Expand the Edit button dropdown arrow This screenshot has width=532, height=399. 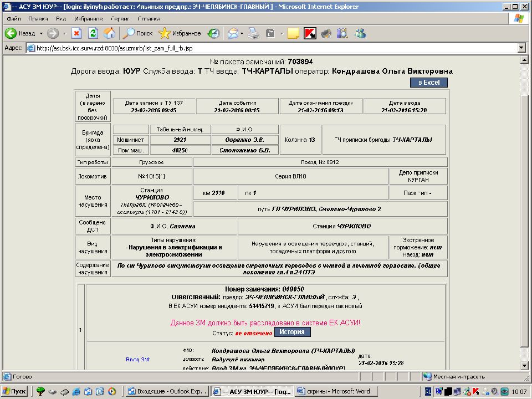[x=282, y=33]
